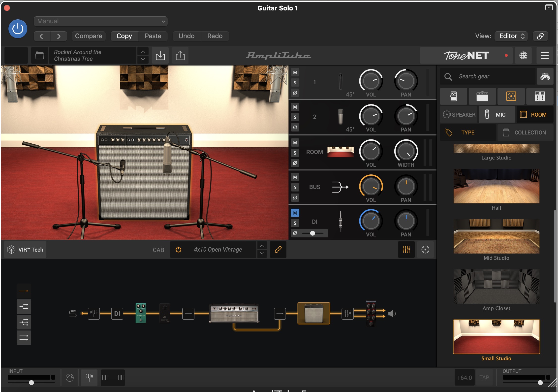Click the Undo button
This screenshot has width=558, height=392.
coord(186,36)
